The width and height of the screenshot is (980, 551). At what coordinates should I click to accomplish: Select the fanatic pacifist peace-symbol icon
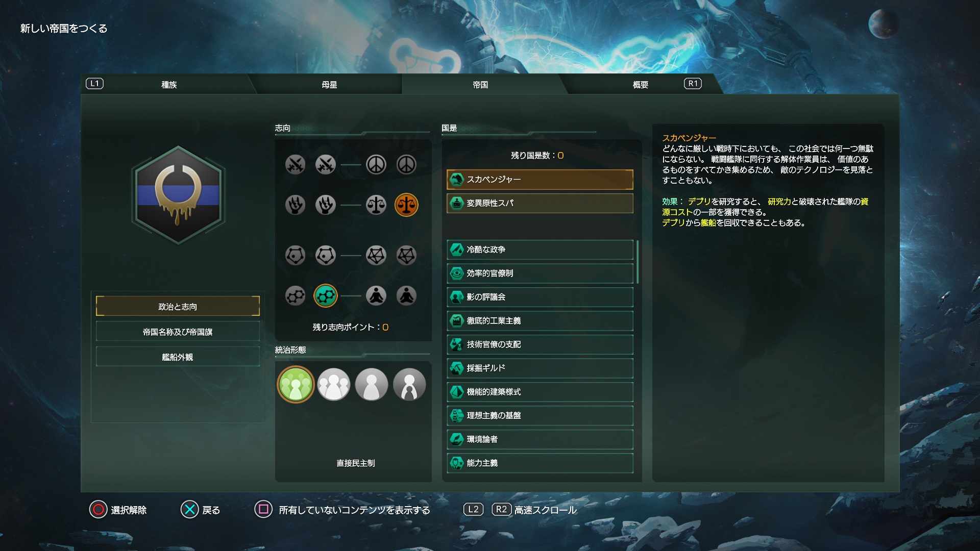(x=406, y=165)
